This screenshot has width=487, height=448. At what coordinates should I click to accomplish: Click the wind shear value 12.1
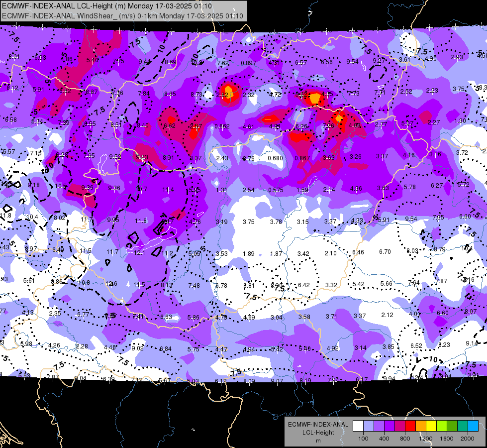click(x=139, y=253)
